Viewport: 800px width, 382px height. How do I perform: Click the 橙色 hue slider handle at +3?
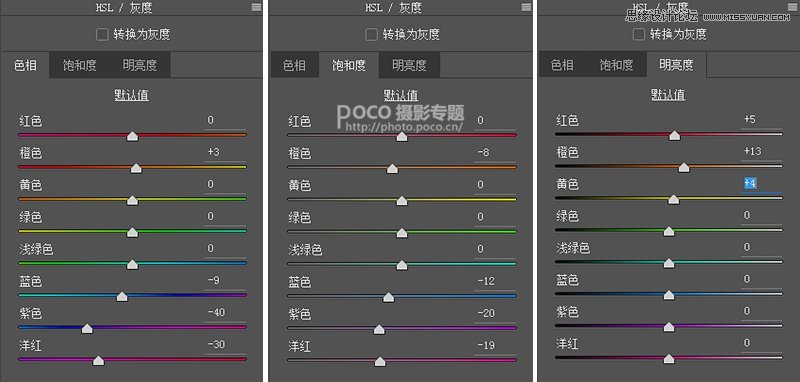(x=136, y=168)
